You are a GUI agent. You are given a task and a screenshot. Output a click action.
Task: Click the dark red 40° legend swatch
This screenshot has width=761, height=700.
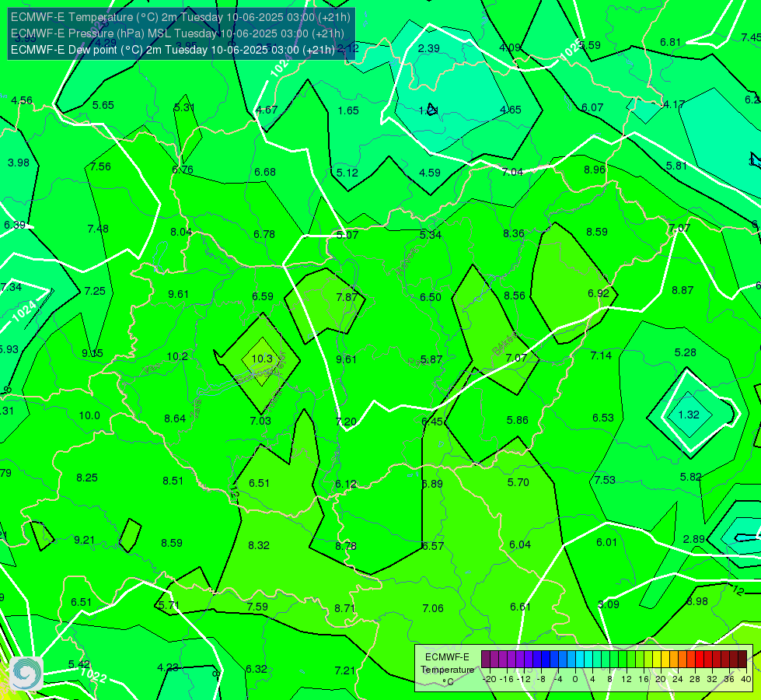pyautogui.click(x=742, y=660)
